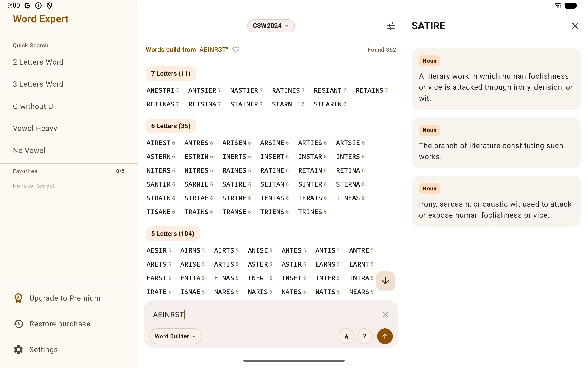Open the Google icon in status bar
The width and height of the screenshot is (588, 368).
pyautogui.click(x=27, y=5)
